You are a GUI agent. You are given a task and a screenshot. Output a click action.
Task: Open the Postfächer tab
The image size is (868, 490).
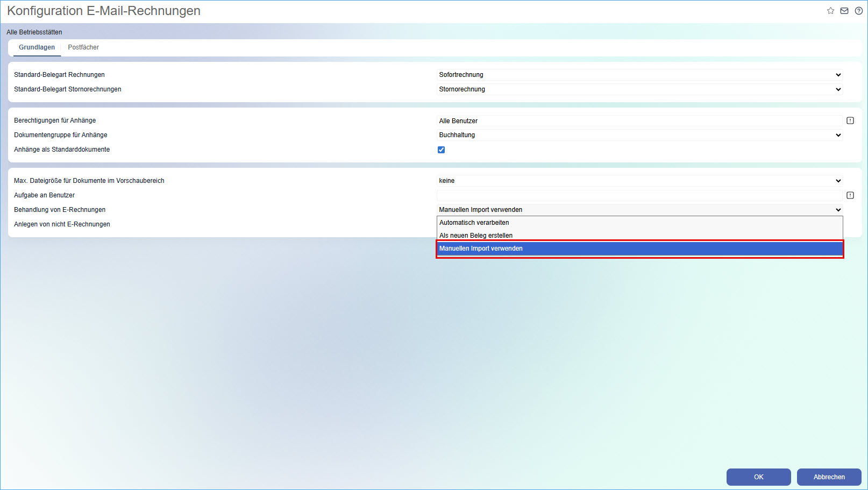click(x=83, y=47)
